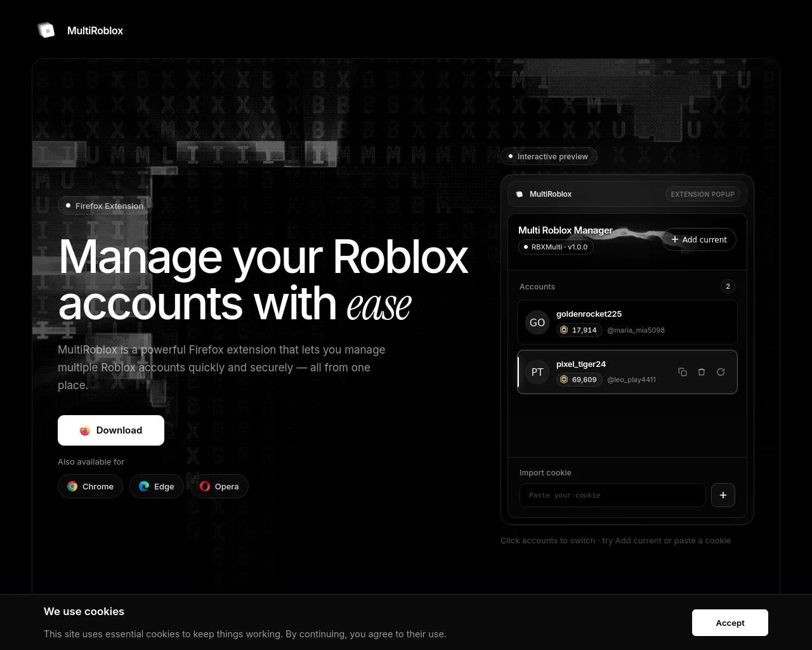Screen dimensions: 812x650
Task: Get the Edge version
Action: pos(157,486)
